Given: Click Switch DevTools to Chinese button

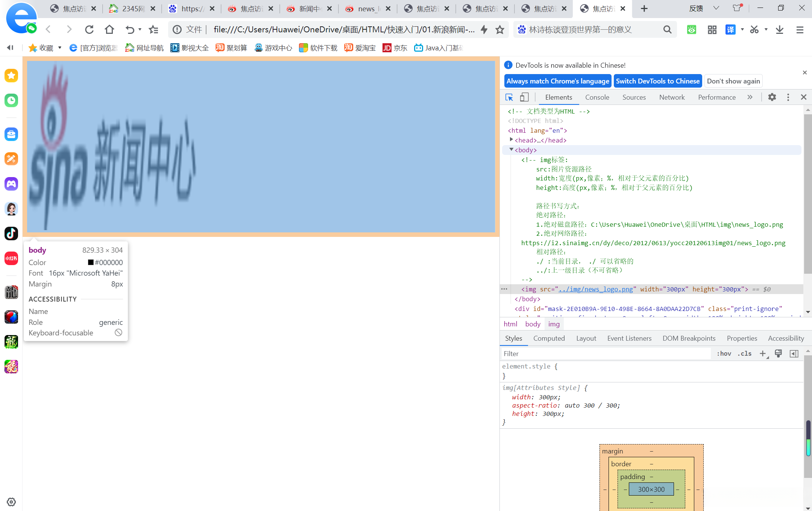Looking at the screenshot, I should [657, 81].
